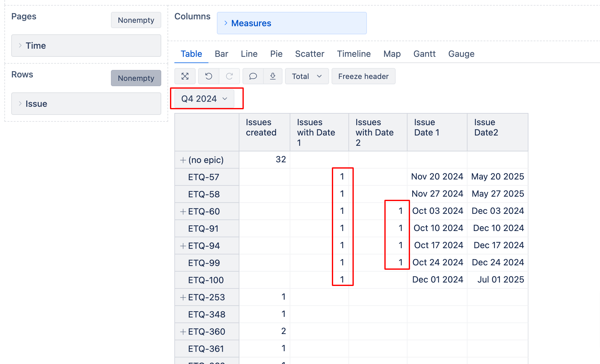This screenshot has height=364, width=600.
Task: Switch to the Timeline tab
Action: [354, 54]
